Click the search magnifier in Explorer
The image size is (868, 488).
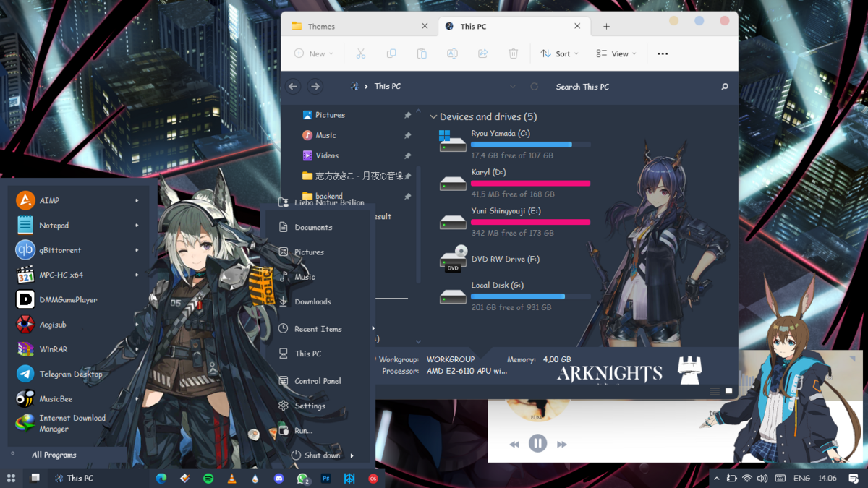pos(725,87)
